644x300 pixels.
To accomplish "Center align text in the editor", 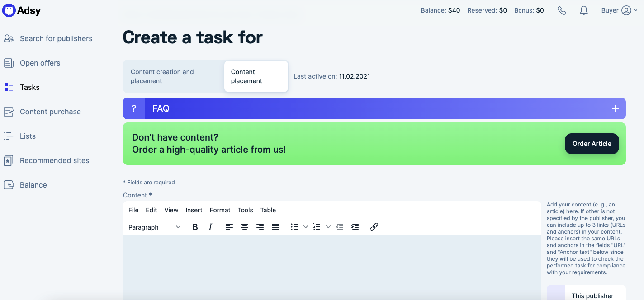I will [245, 227].
